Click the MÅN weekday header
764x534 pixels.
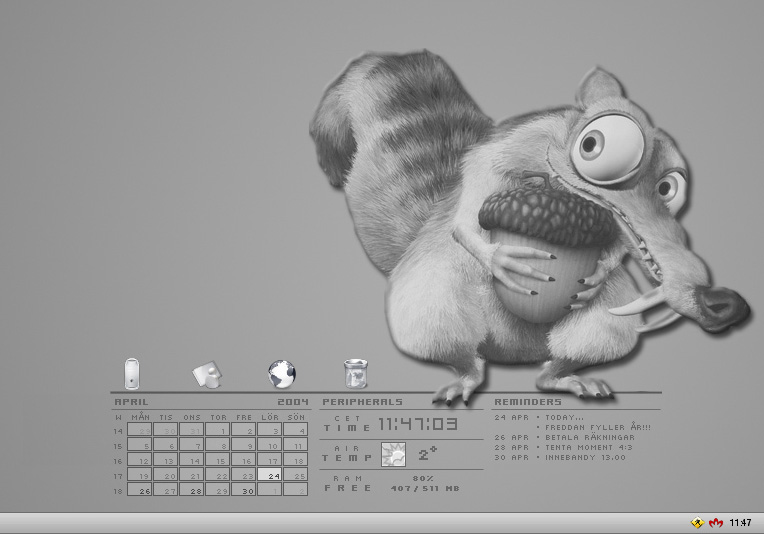tap(140, 417)
